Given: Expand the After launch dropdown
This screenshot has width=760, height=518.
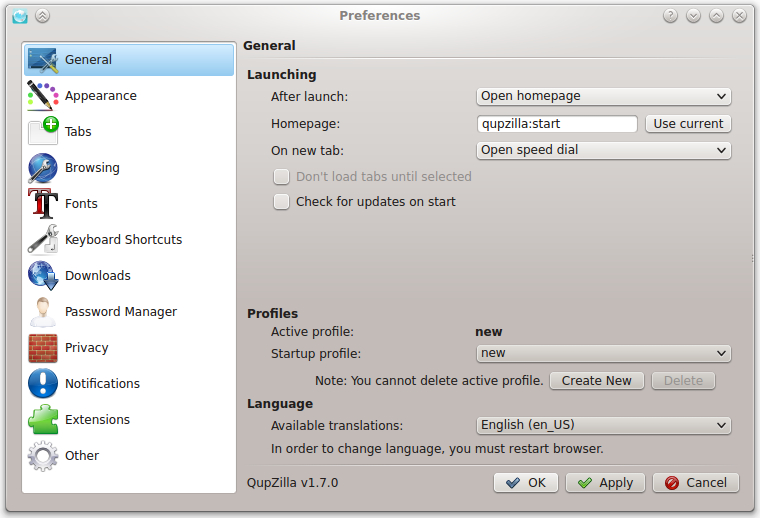Looking at the screenshot, I should point(603,96).
